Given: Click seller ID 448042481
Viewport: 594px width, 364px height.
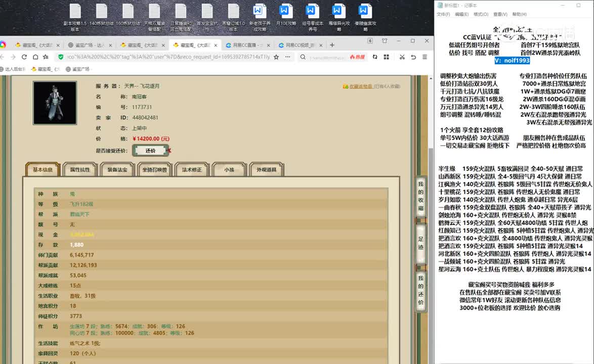Looking at the screenshot, I should coord(145,118).
